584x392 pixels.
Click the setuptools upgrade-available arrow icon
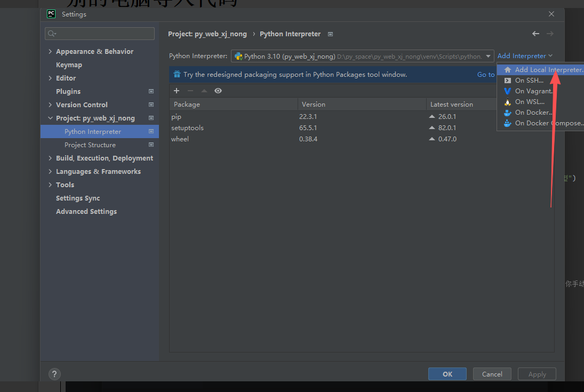432,127
